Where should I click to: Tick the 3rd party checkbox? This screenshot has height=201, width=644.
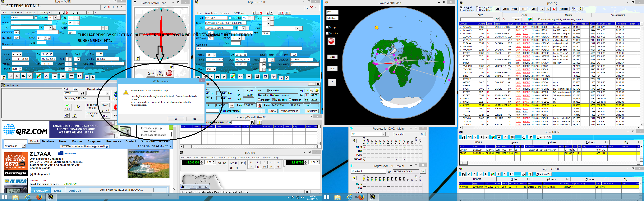[259, 100]
